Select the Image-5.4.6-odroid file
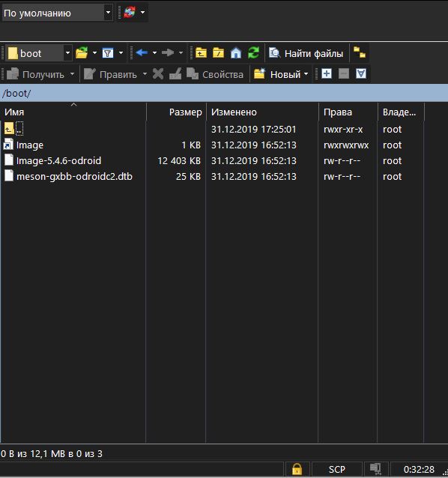 58,160
